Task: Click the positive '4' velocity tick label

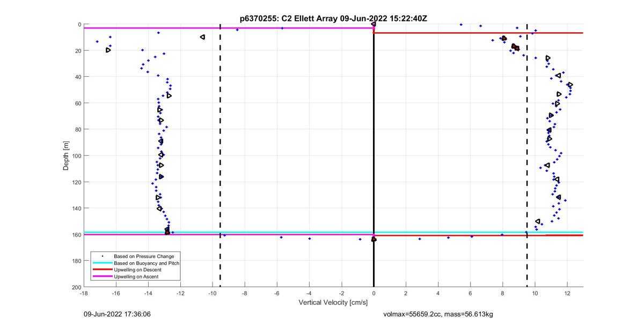Action: [438, 293]
